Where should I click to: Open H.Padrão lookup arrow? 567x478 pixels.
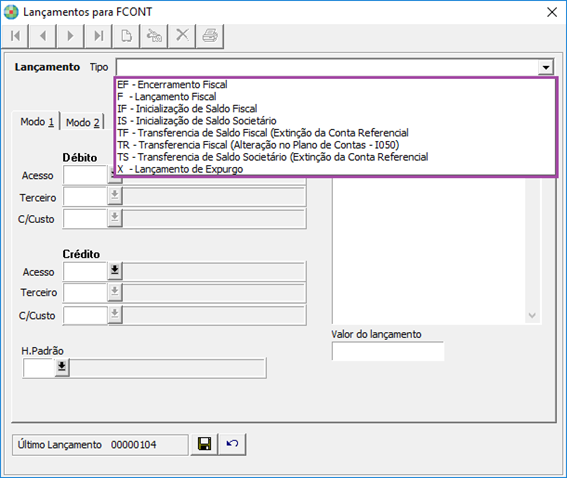[x=62, y=367]
